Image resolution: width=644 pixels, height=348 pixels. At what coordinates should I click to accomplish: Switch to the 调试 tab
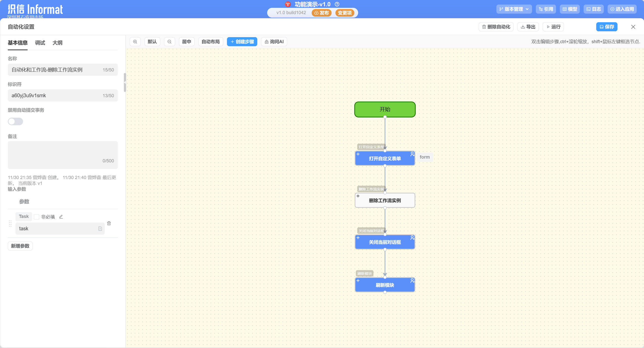pos(40,43)
